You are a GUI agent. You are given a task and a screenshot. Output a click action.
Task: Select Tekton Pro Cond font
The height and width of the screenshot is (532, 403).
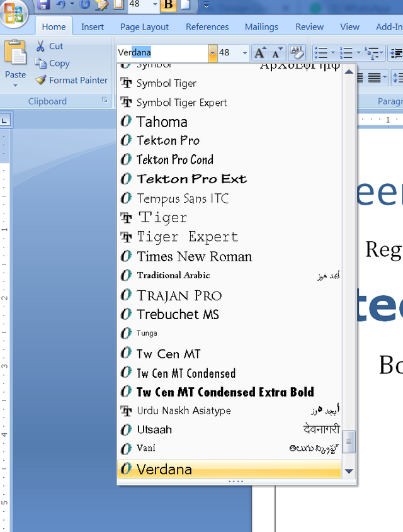coord(229,159)
